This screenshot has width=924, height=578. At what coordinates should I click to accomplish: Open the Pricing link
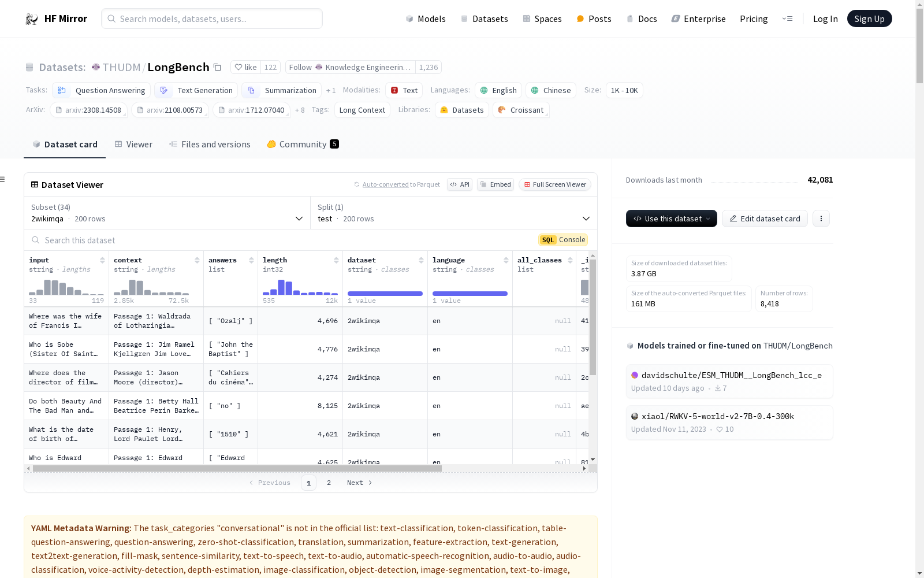[x=754, y=18]
